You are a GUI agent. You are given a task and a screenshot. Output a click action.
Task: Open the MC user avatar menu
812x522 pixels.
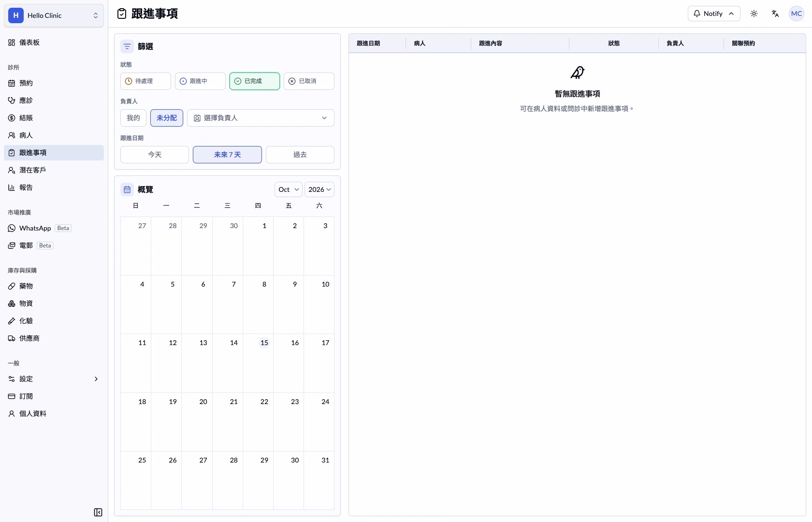(797, 14)
